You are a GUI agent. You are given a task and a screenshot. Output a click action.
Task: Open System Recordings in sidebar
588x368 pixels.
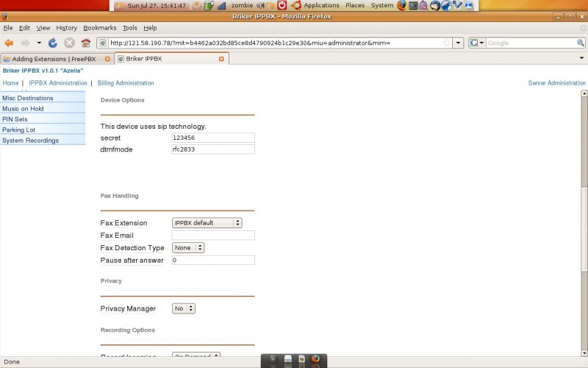click(x=43, y=141)
